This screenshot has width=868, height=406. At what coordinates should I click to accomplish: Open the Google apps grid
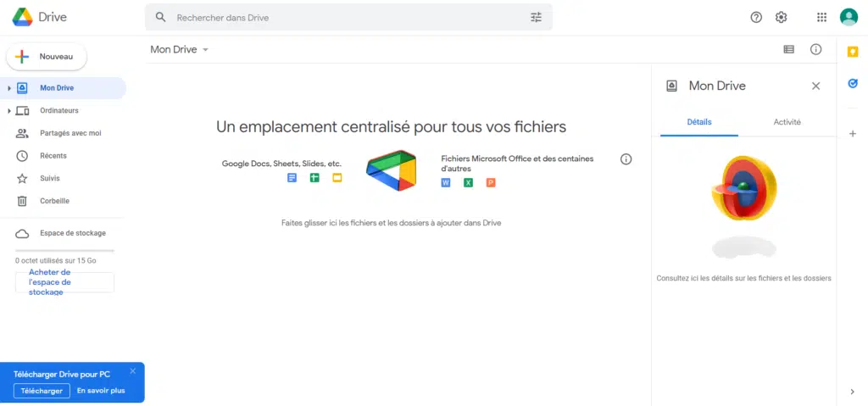[822, 17]
